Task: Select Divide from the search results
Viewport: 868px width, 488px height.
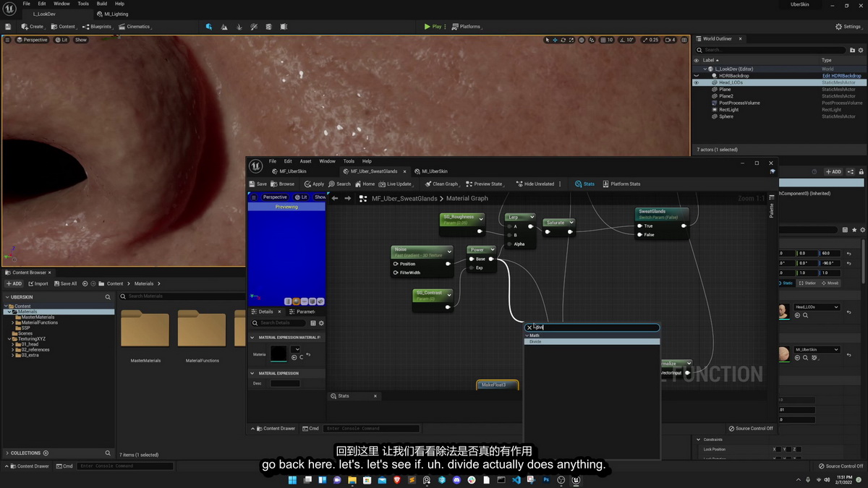Action: pyautogui.click(x=592, y=341)
